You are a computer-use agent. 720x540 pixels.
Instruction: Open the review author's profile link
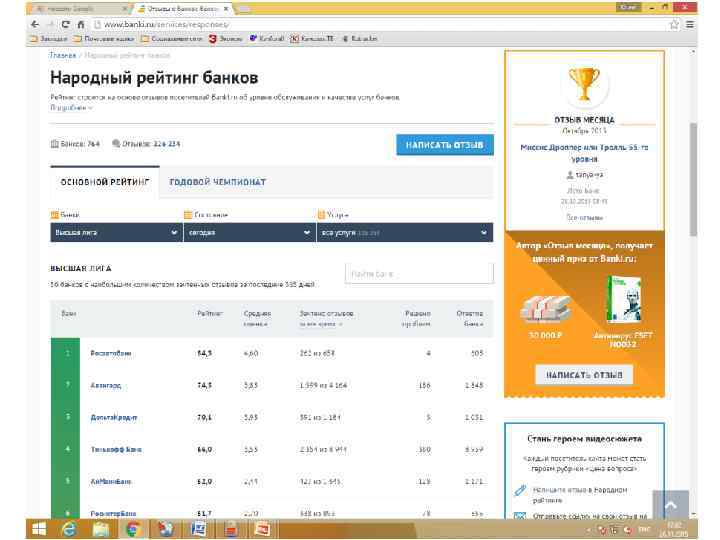(585, 175)
